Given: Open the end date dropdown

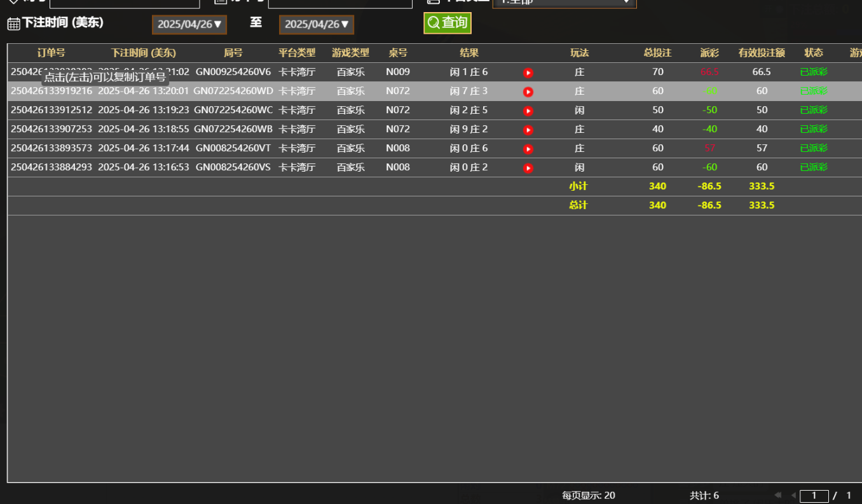Looking at the screenshot, I should tap(317, 24).
